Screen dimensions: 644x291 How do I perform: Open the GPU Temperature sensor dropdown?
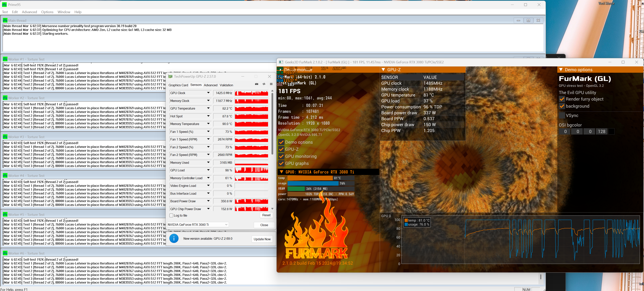(208, 108)
